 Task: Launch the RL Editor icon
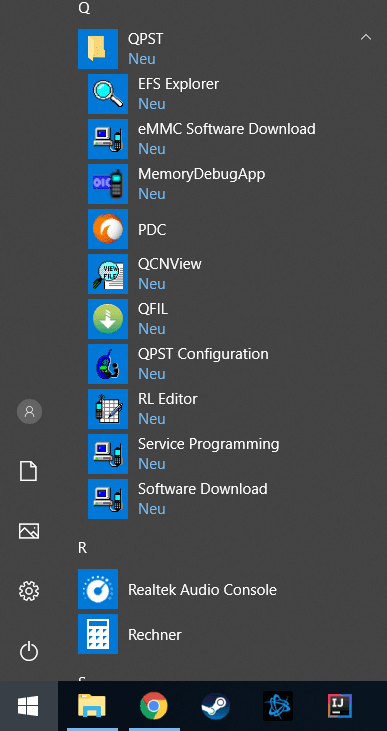[108, 409]
